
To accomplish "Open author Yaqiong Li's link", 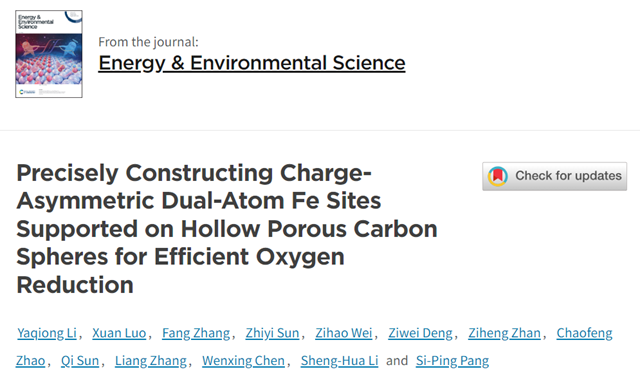I will [x=47, y=333].
